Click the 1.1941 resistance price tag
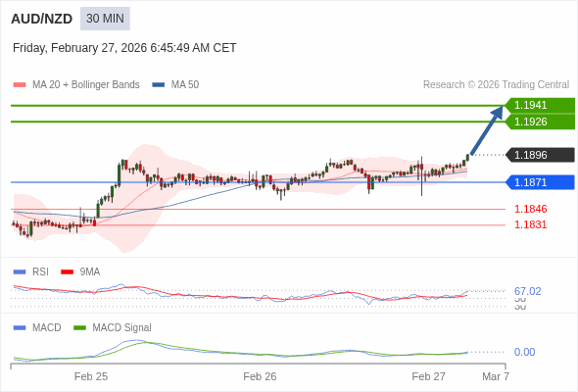This screenshot has width=578, height=392. (x=540, y=106)
